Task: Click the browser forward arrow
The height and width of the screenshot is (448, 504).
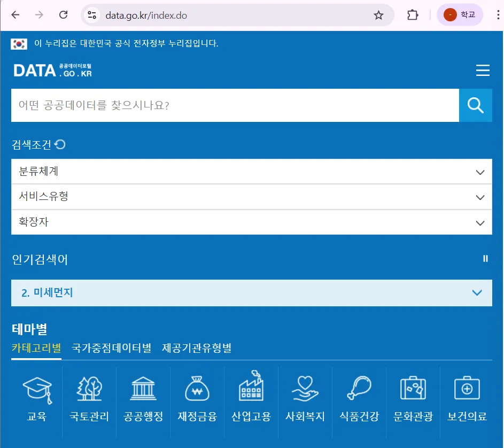Action: [39, 15]
